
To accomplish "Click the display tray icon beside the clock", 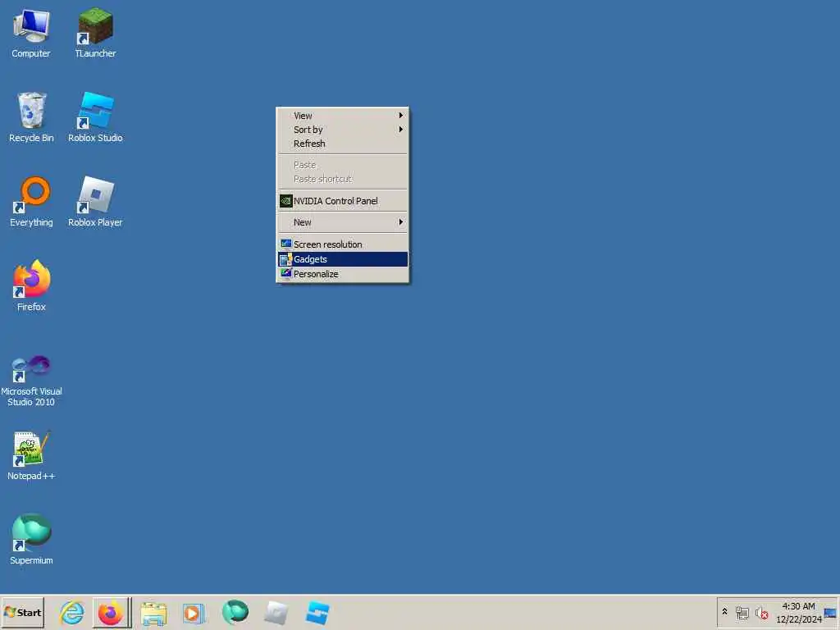I will tap(830, 613).
